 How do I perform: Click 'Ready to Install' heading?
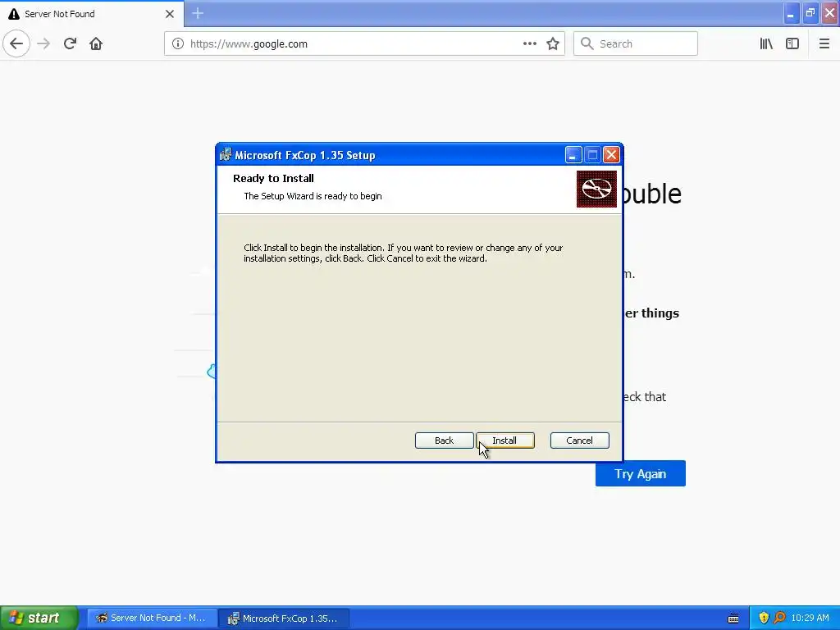(273, 178)
